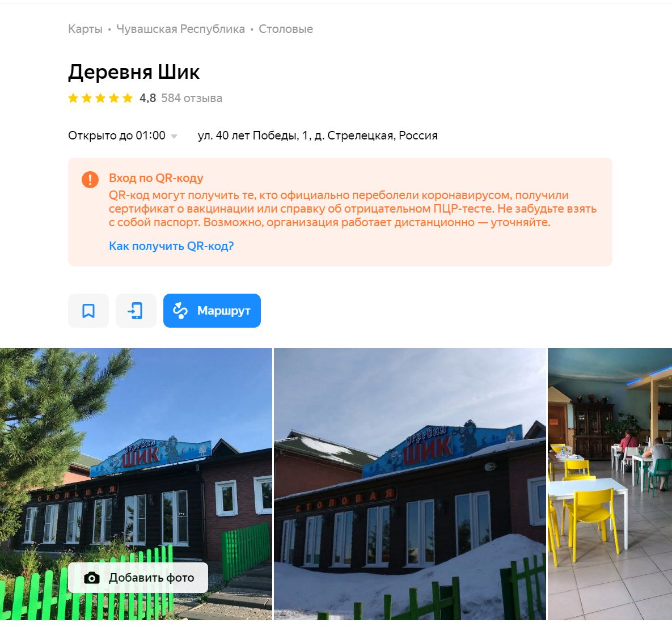The image size is (672, 627).
Task: Open the 'Открыто до 01:00' schedule
Action: 117,135
